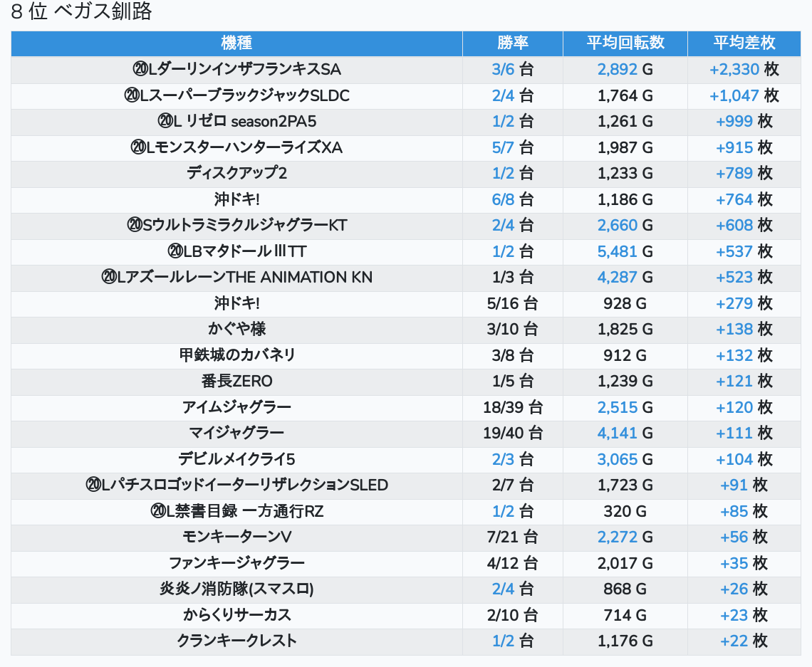Click average spins value 2,515 G
812x667 pixels.
(625, 407)
